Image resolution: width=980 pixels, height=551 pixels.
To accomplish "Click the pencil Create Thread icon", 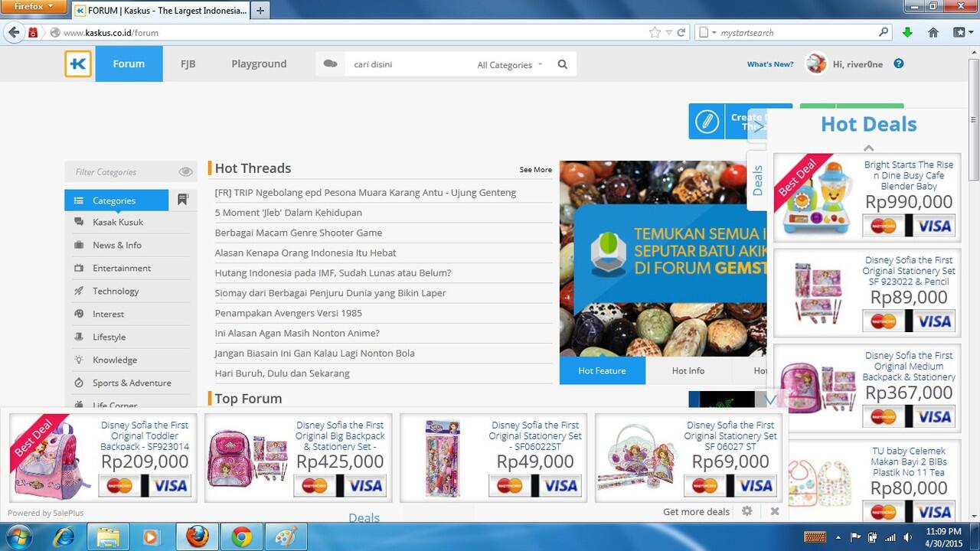I will [x=707, y=122].
